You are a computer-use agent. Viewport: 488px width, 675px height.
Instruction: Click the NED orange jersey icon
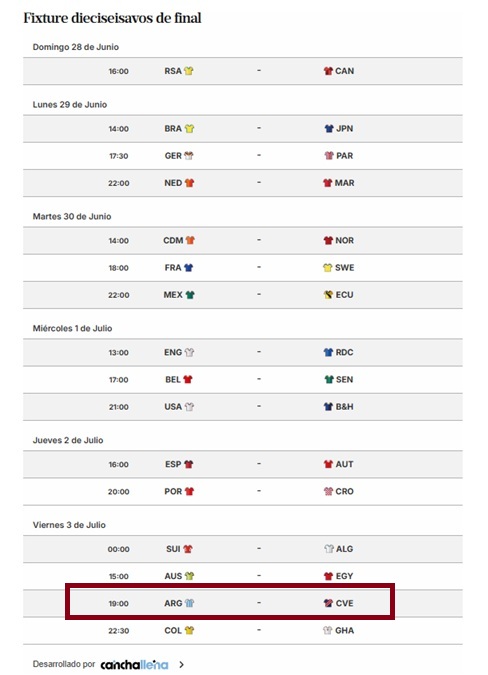tap(189, 183)
